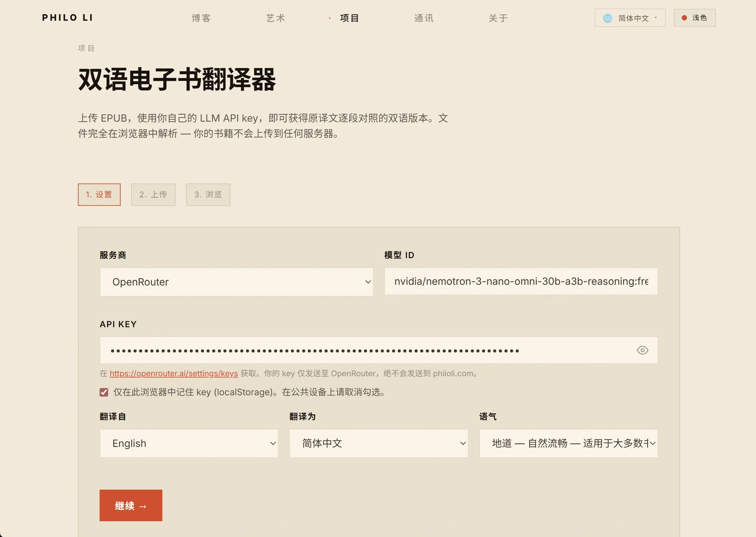
Task: Open the openrouter.ai/settings/keys link
Action: click(174, 373)
